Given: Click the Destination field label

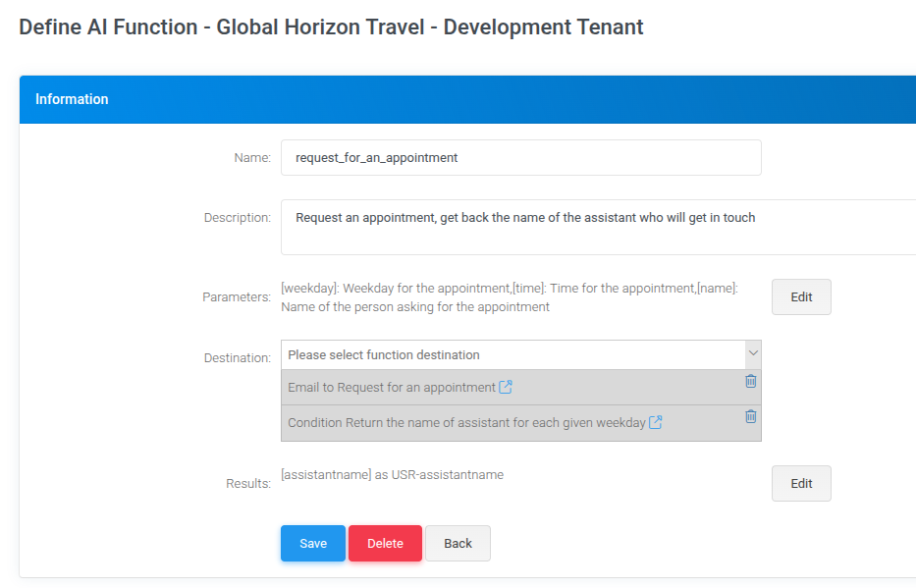Looking at the screenshot, I should pyautogui.click(x=237, y=358).
